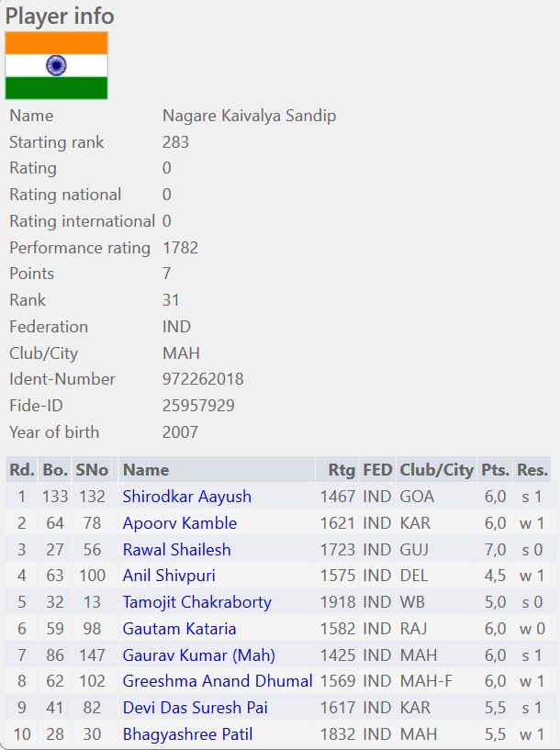Click the Club/City column header
Image resolution: width=560 pixels, height=750 pixels.
pos(436,470)
